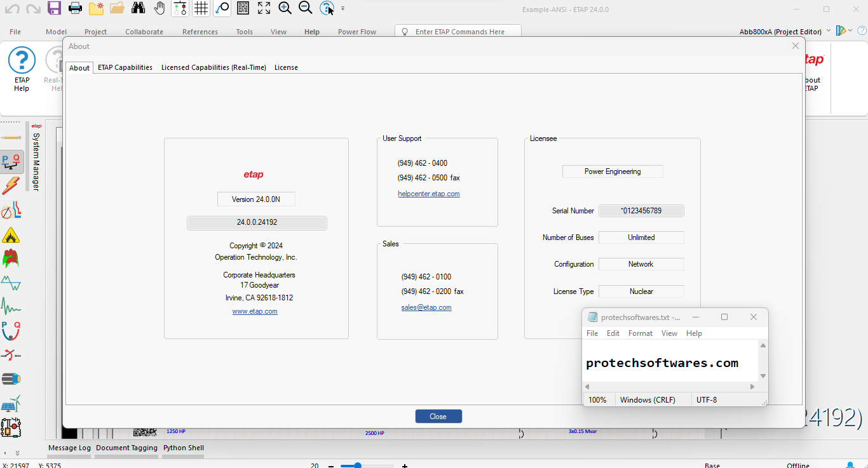Select the Optimal Power Flow P Q arc icon
Viewport: 868px width, 468px height.
[11, 331]
